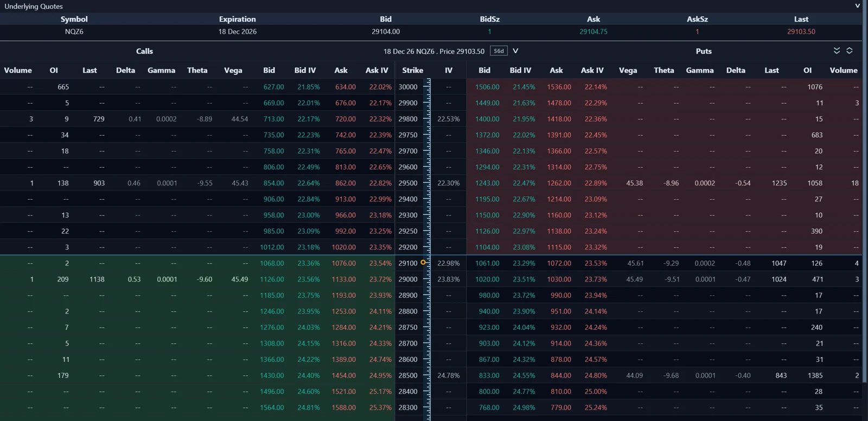
Task: Click the IV value 22.98%
Action: 449,263
